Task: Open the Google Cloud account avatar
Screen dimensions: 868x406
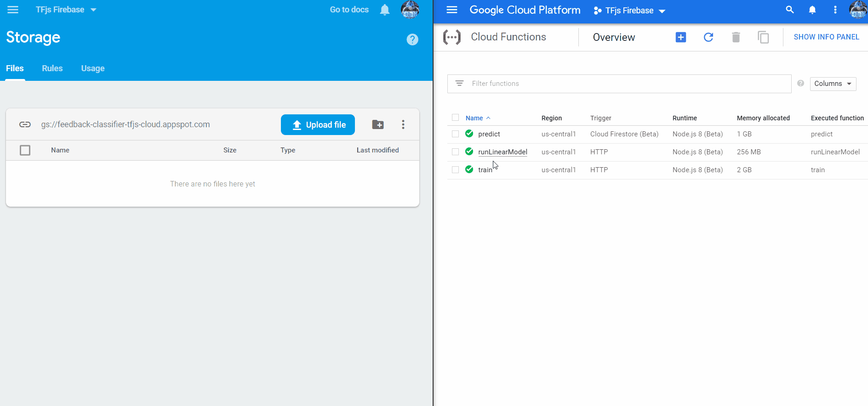Action: tap(858, 10)
